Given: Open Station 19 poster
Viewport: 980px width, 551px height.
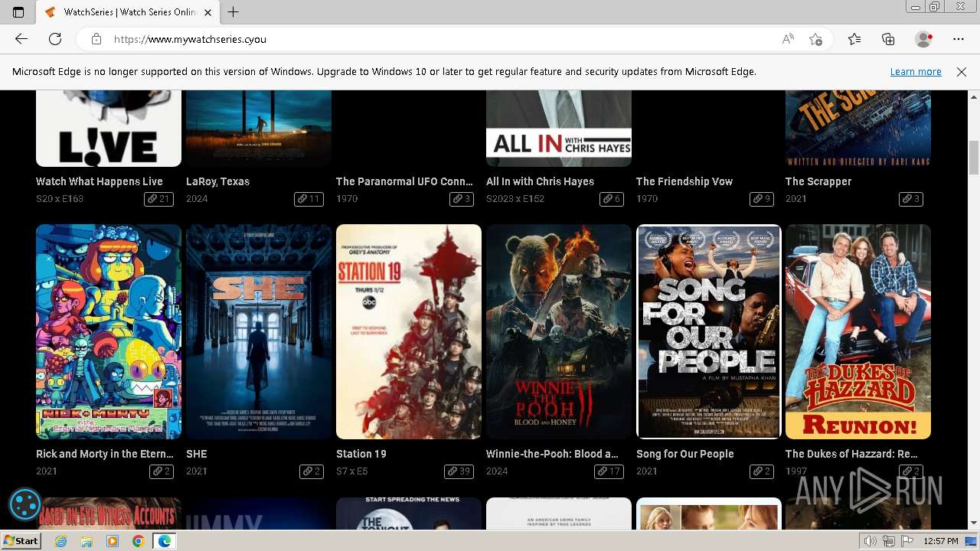Looking at the screenshot, I should 409,331.
